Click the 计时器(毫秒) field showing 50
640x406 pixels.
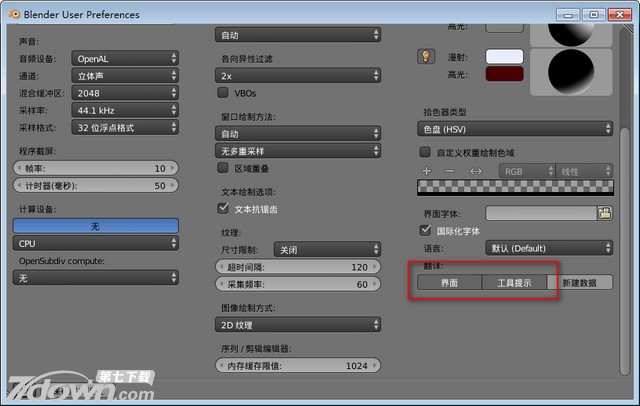click(96, 185)
